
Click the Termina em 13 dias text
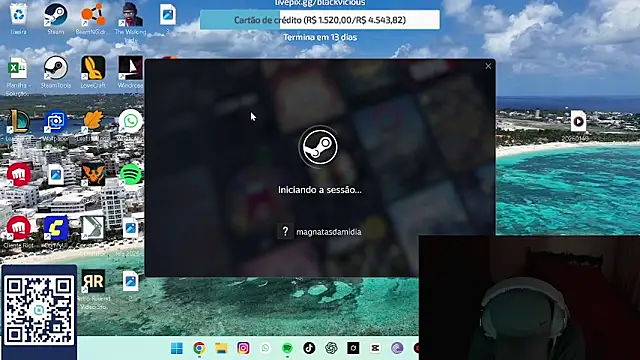click(320, 37)
